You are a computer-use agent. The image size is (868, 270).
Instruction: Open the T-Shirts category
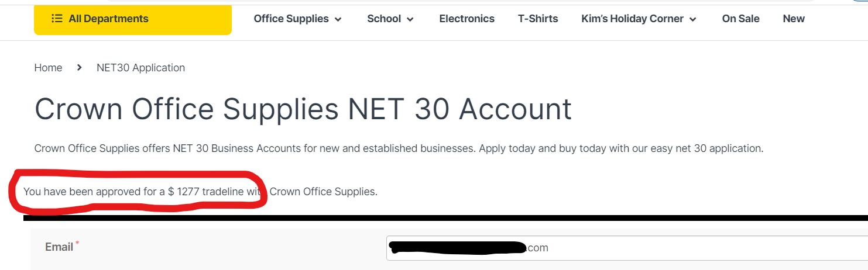coord(538,19)
